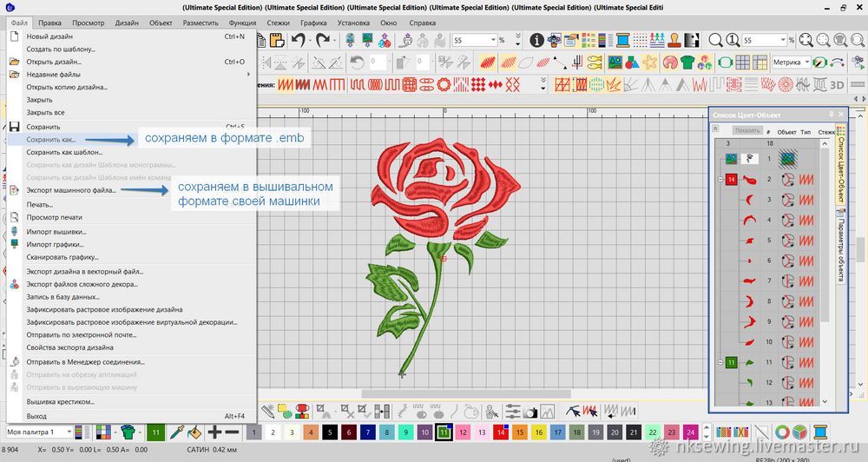Click the green T-shirt product icon
The width and height of the screenshot is (868, 462).
687,63
